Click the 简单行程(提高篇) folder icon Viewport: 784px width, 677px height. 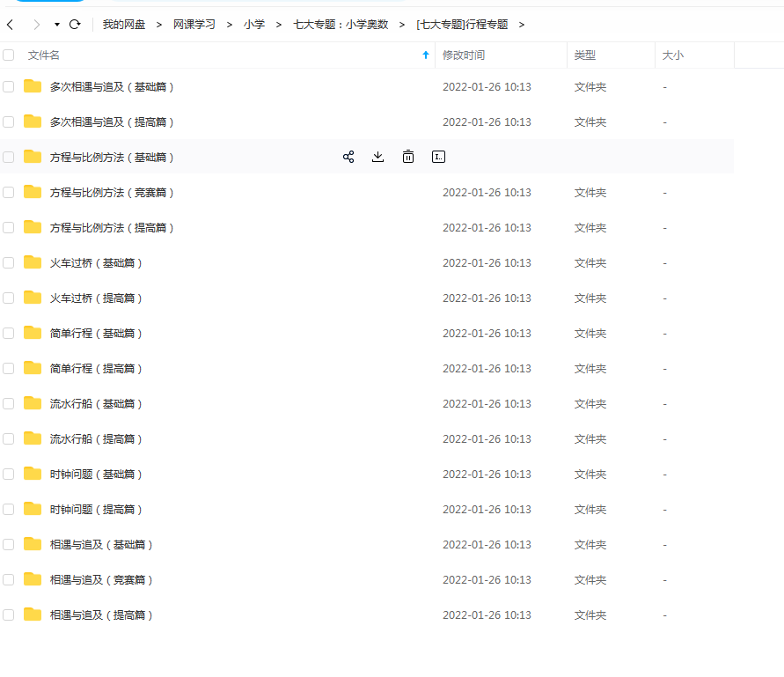[x=33, y=368]
